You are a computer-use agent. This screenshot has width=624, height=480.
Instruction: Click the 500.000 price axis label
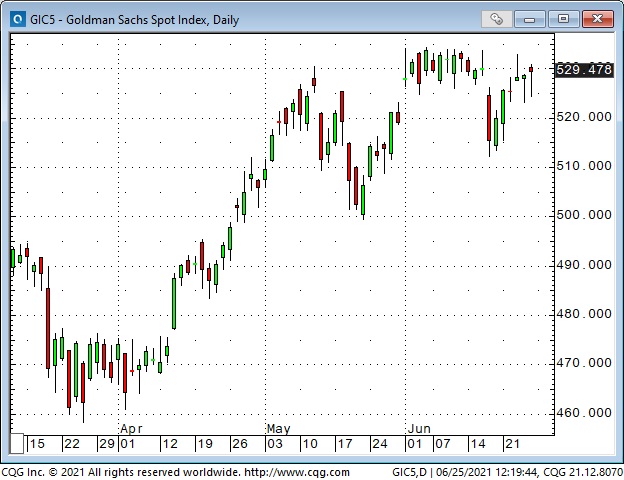click(x=584, y=215)
